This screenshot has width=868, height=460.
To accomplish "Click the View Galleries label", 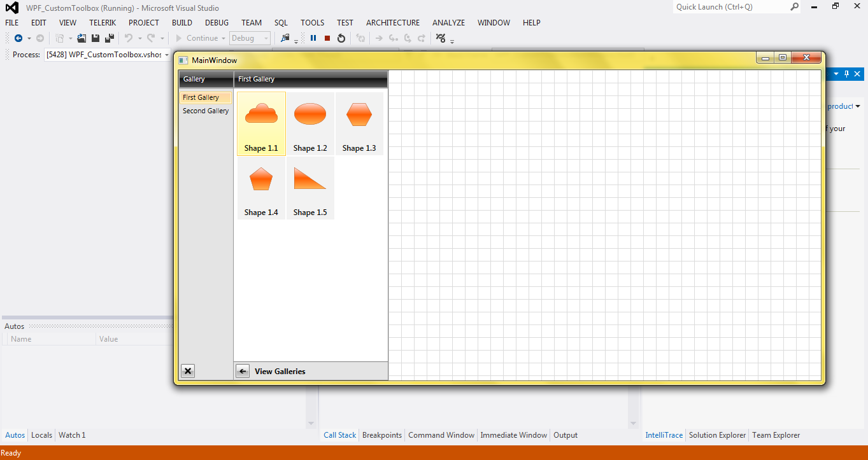I will [280, 371].
